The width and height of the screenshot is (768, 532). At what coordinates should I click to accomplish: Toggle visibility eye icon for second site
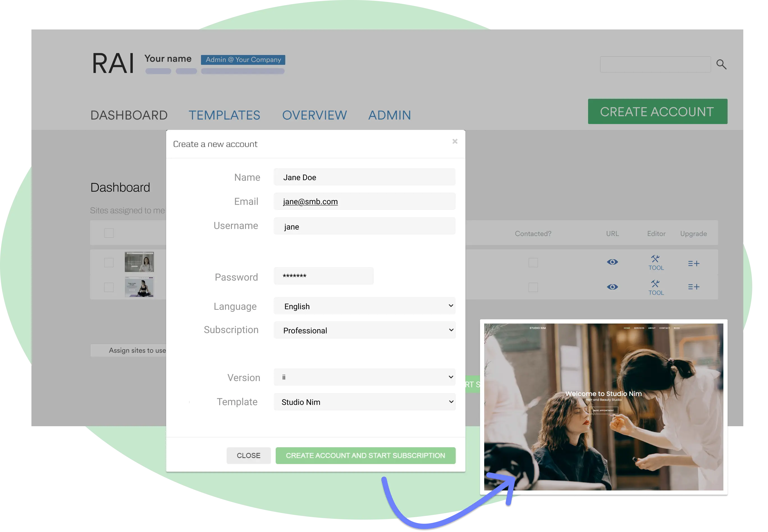612,286
